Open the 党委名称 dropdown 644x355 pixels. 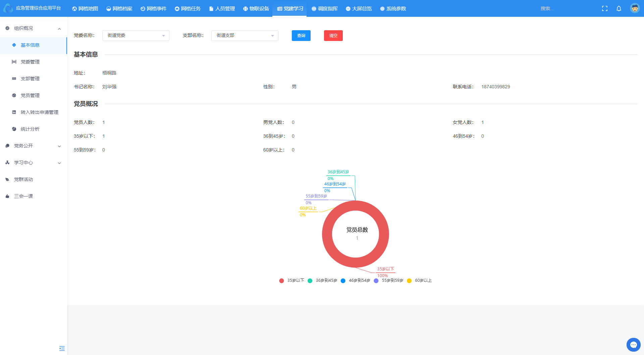[x=136, y=36]
